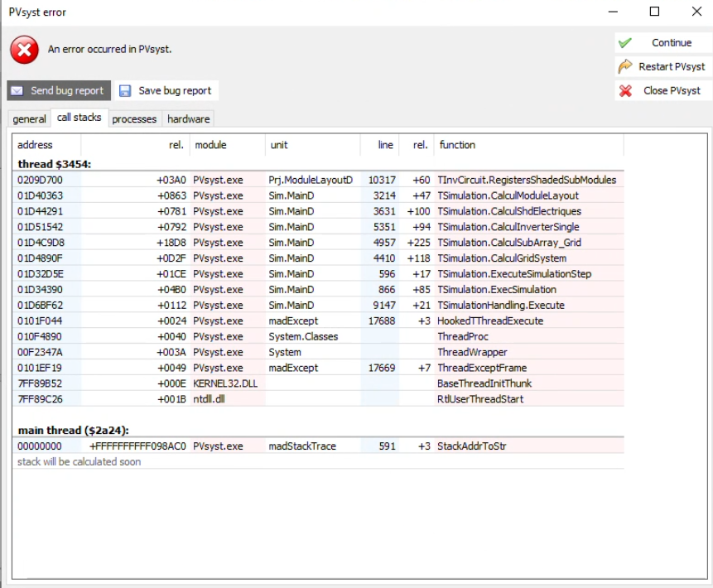Viewport: 713px width, 588px height.
Task: Click the address column header
Action: [33, 145]
